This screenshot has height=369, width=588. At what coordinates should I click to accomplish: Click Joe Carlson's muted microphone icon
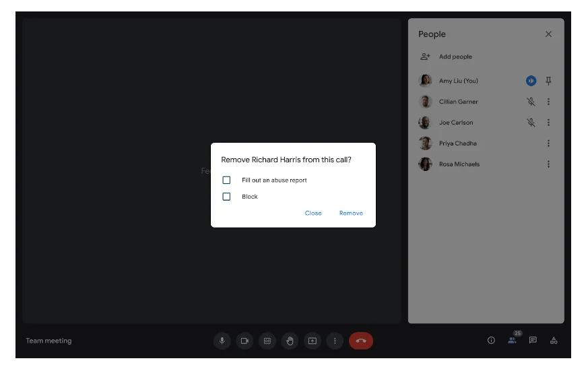click(x=531, y=123)
